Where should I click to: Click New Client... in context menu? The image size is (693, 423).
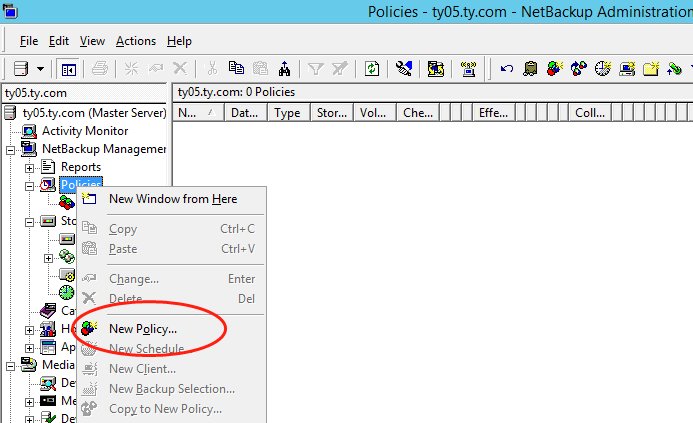tap(172, 369)
